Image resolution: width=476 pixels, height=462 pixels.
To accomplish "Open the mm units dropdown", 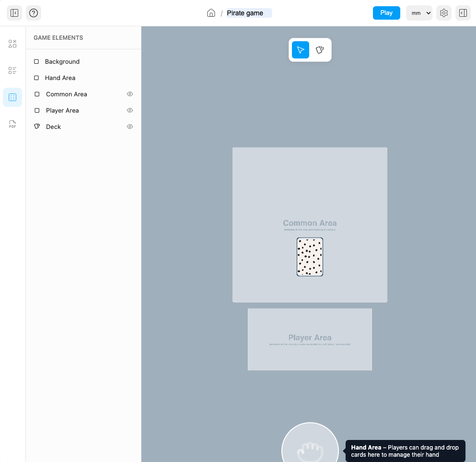I will pyautogui.click(x=419, y=13).
